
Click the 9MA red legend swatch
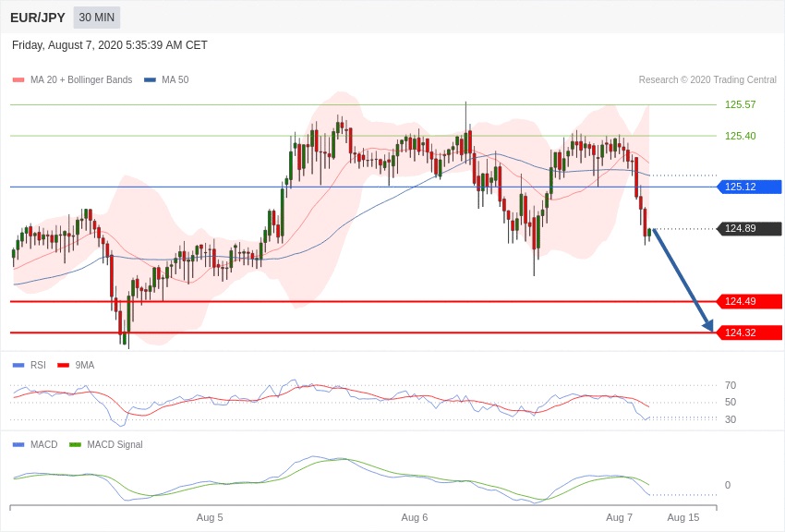tap(63, 366)
